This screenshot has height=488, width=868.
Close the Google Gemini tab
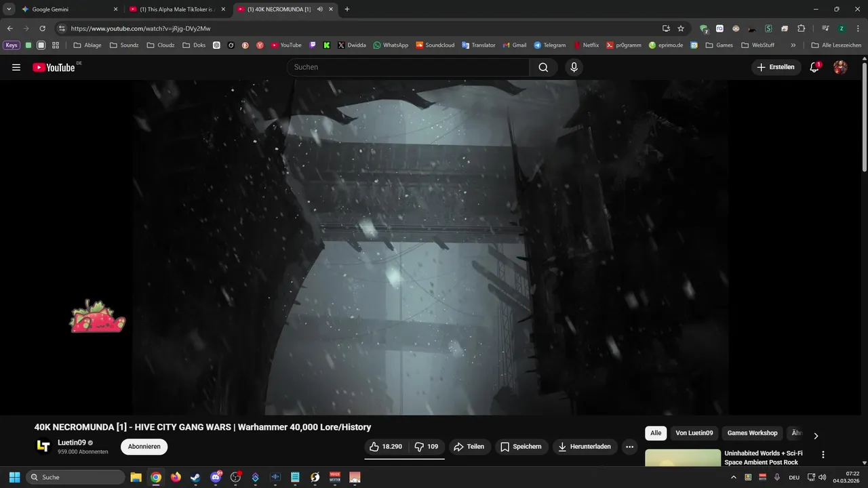click(115, 9)
